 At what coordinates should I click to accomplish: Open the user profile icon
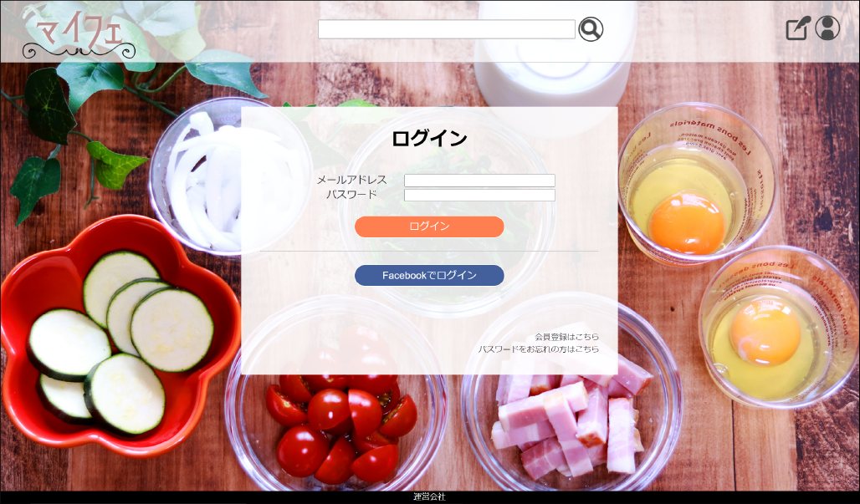[x=827, y=28]
